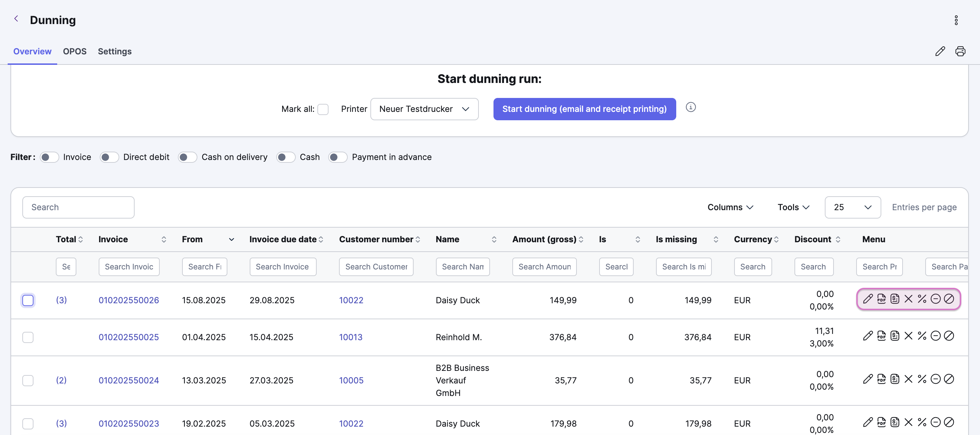The image size is (980, 435).
Task: Click the pencil edit icon near tabs
Action: click(940, 51)
